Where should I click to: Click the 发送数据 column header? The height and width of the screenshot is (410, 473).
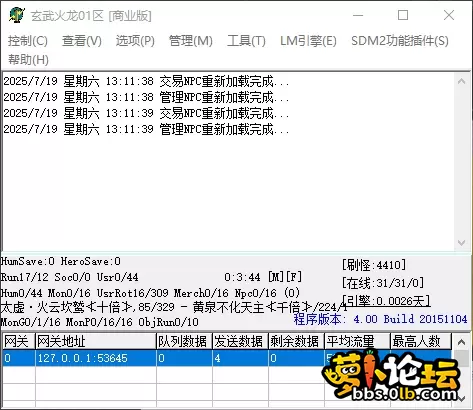(x=240, y=341)
